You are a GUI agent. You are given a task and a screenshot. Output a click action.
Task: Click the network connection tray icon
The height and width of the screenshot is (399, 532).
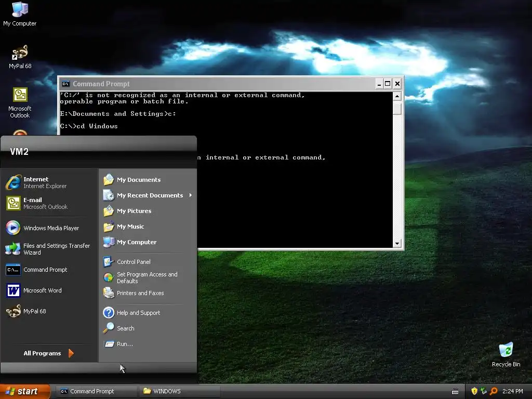pos(484,391)
